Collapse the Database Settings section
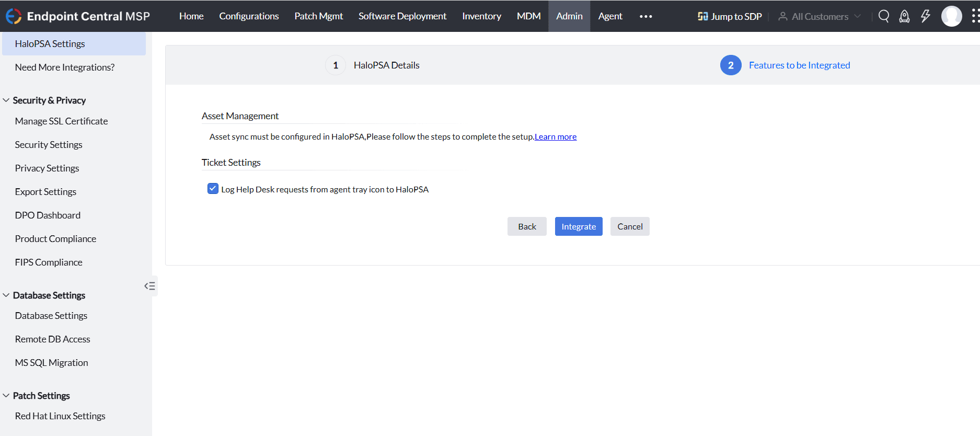This screenshot has width=980, height=436. pyautogui.click(x=6, y=295)
